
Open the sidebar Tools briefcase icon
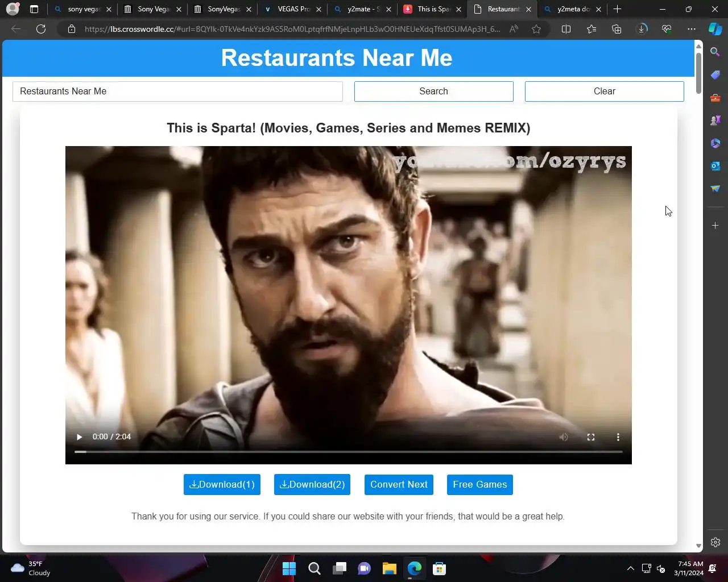click(x=715, y=98)
